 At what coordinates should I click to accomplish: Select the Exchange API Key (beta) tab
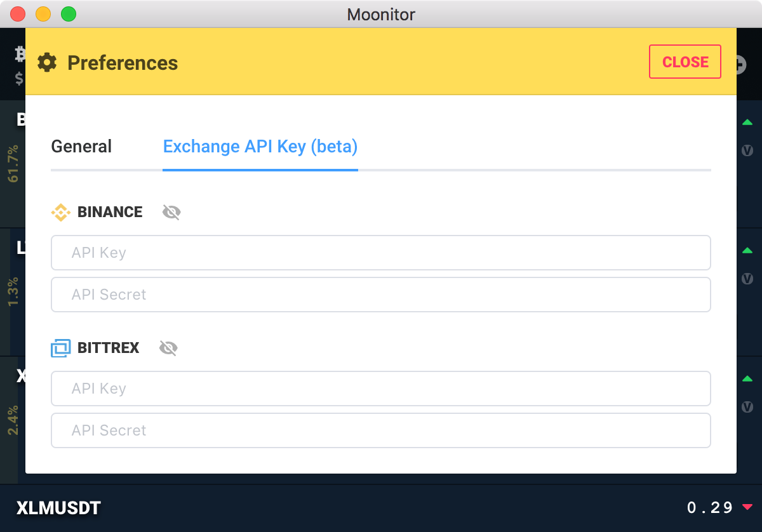[260, 147]
